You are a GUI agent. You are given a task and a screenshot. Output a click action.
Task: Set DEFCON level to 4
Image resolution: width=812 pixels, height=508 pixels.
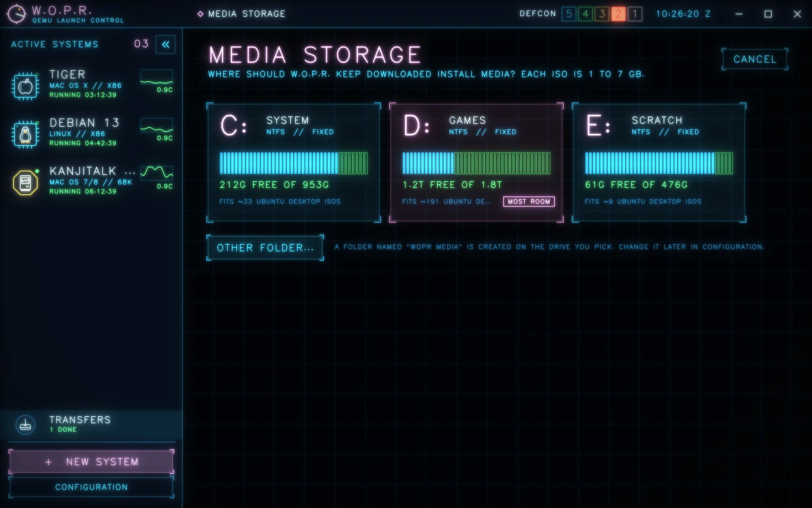tap(585, 14)
